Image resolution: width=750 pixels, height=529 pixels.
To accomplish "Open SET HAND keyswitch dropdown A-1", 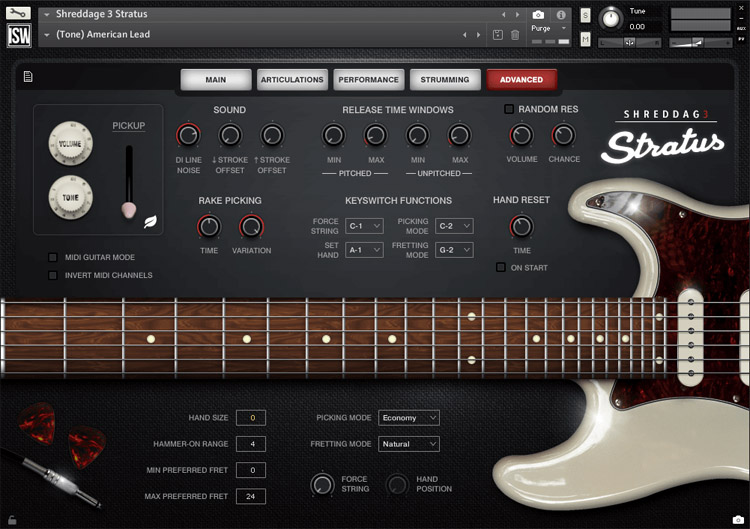I will pos(364,250).
